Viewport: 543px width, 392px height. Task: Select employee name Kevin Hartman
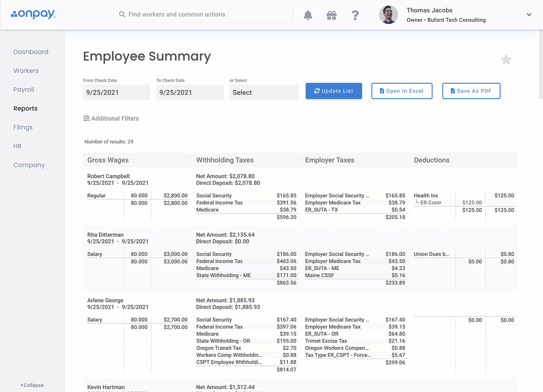tap(106, 387)
